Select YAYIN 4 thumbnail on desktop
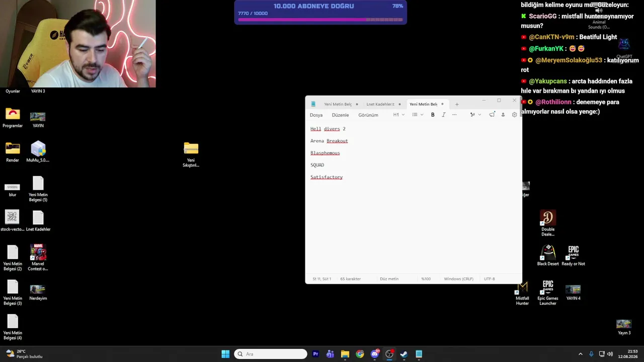Image resolution: width=644 pixels, height=362 pixels. tap(573, 293)
